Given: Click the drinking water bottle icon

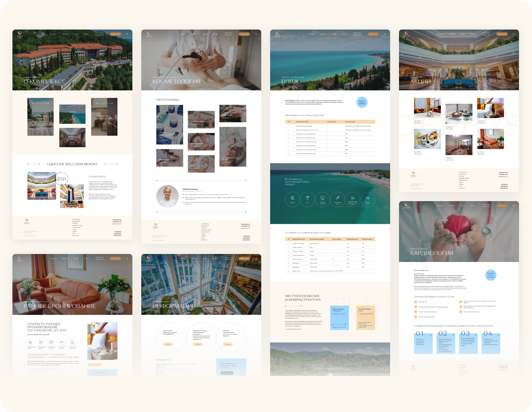Looking at the screenshot, I should coord(338,199).
